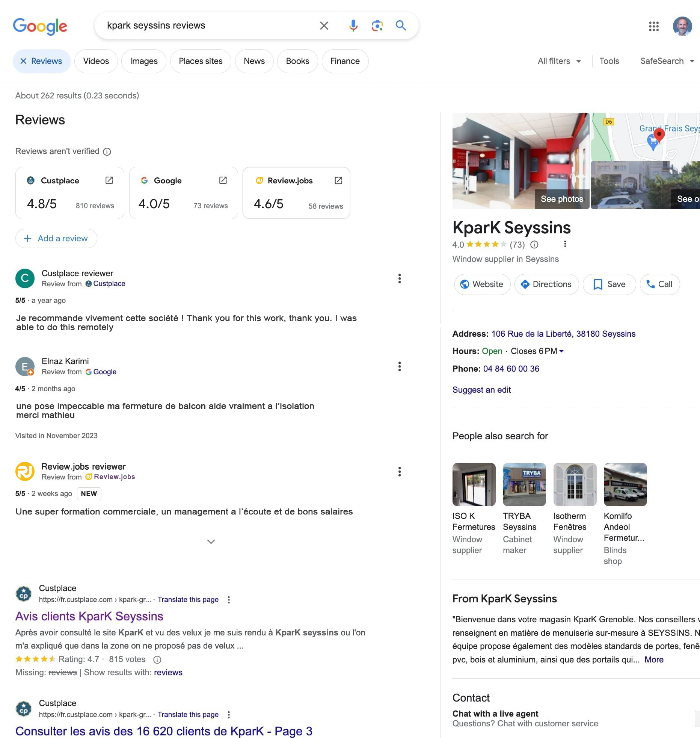The image size is (700, 738).
Task: Open the three-dot menu on Elnaz Karimi's review
Action: (x=399, y=366)
